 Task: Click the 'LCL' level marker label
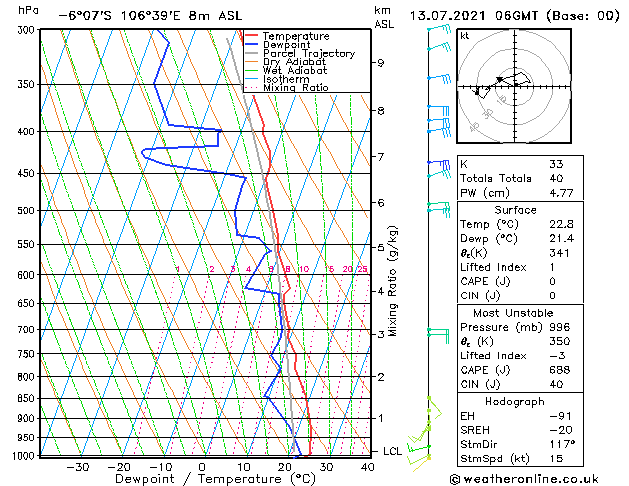click(392, 452)
